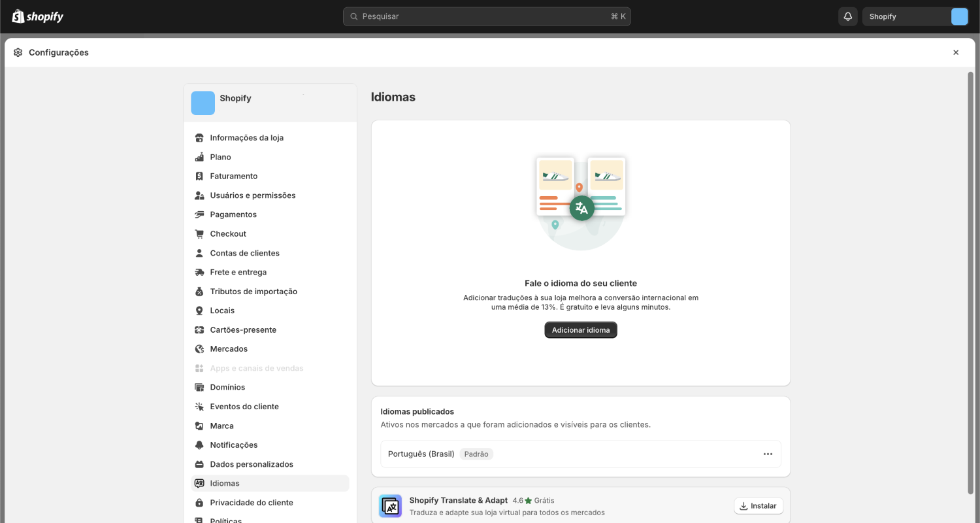The height and width of the screenshot is (523, 980).
Task: Click the Tributos de importação bag icon
Action: pyautogui.click(x=199, y=292)
